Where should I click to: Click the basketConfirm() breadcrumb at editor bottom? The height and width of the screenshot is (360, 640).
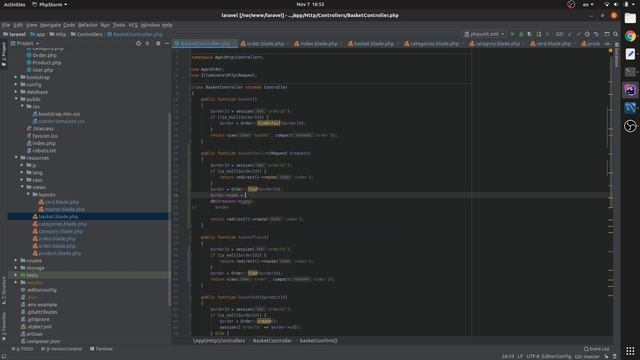318,340
